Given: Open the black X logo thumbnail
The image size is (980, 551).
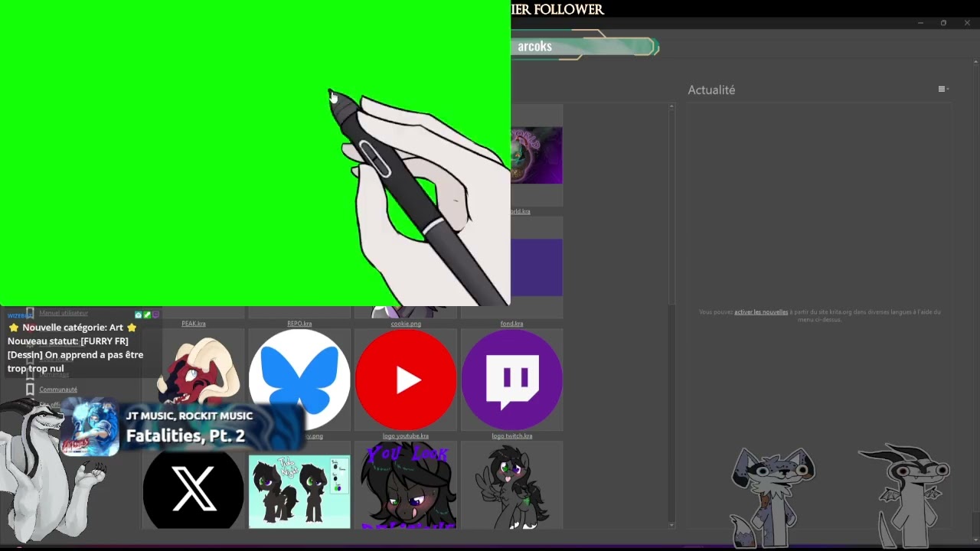Looking at the screenshot, I should (193, 489).
